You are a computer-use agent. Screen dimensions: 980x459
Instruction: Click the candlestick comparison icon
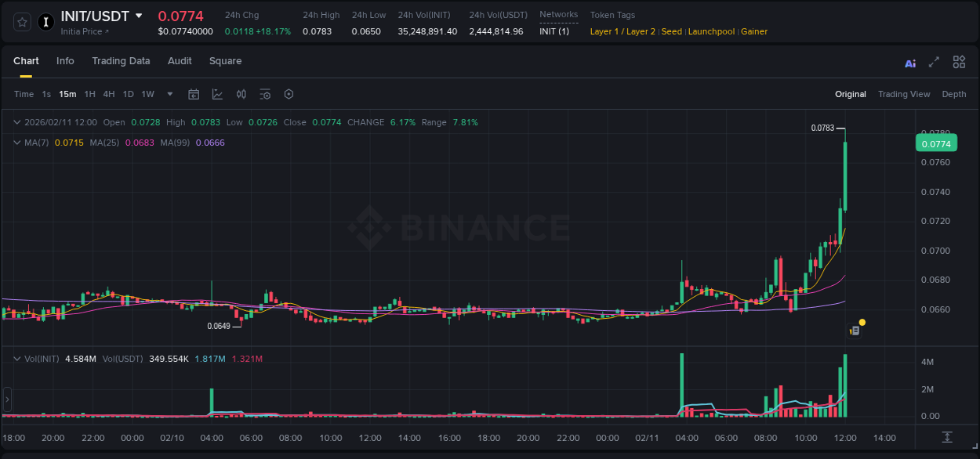[x=241, y=94]
